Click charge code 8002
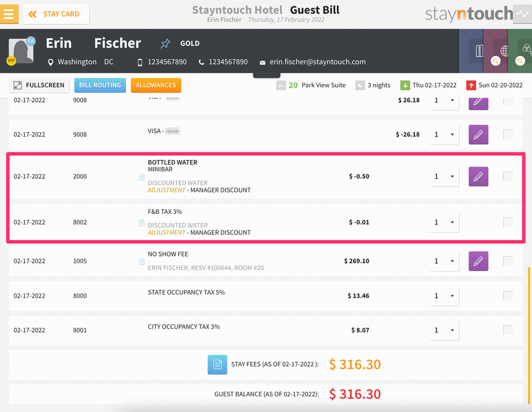The height and width of the screenshot is (412, 532). click(80, 222)
